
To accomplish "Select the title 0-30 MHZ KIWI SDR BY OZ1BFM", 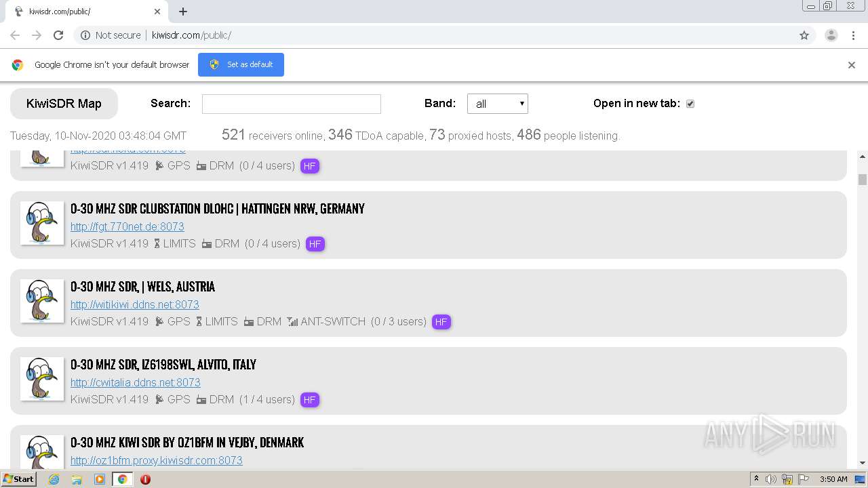I will [187, 443].
